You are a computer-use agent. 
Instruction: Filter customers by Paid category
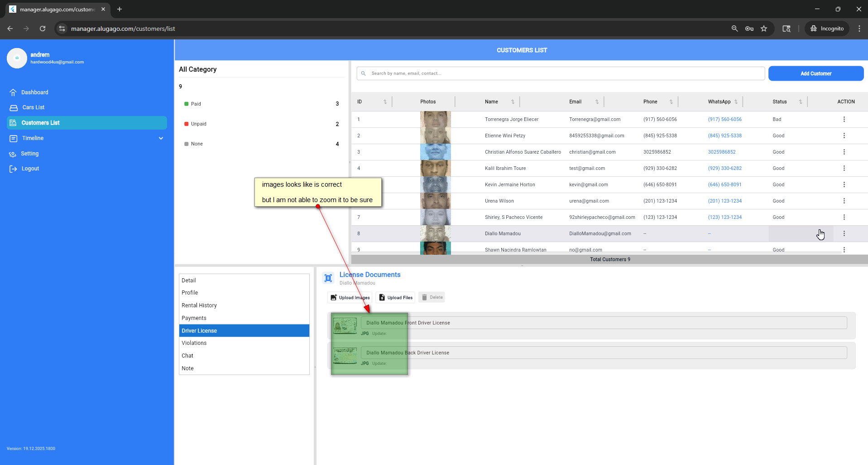click(x=196, y=104)
